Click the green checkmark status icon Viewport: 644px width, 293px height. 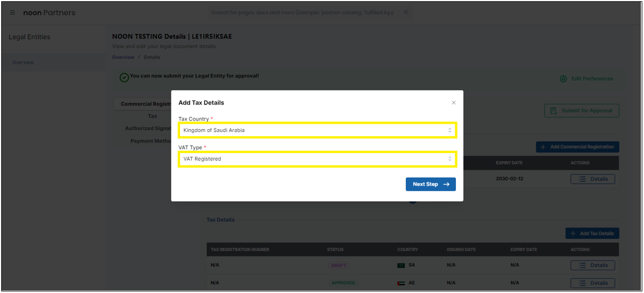point(124,77)
